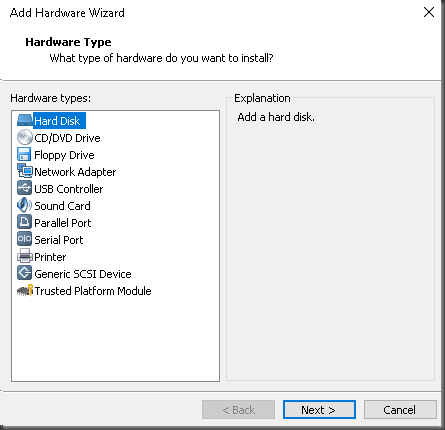Click the Floppy Drive icon

coord(24,155)
